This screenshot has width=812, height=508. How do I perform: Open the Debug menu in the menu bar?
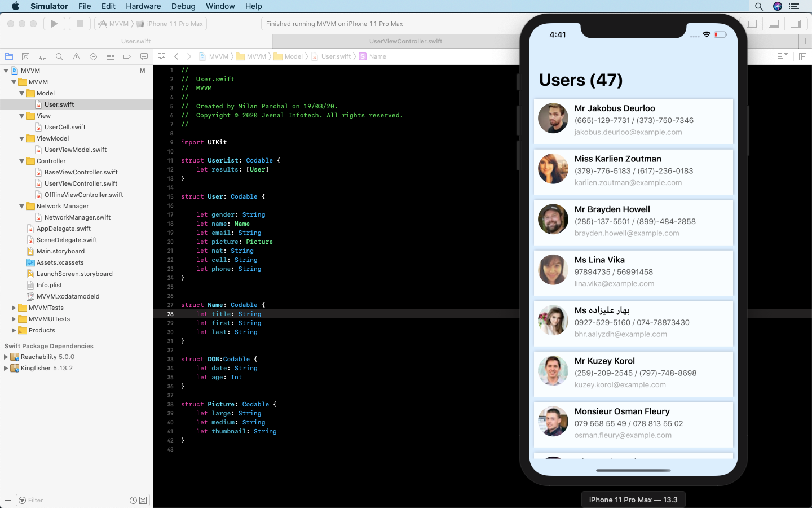(x=183, y=6)
